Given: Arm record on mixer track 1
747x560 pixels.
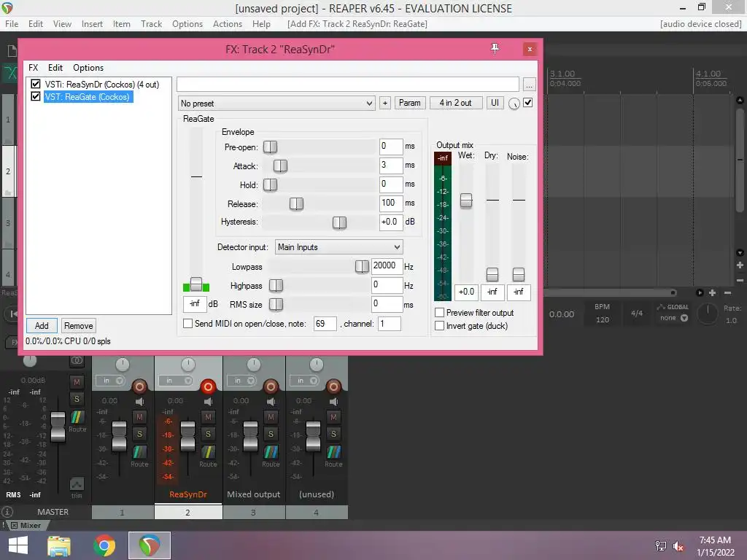Looking at the screenshot, I should 139,386.
